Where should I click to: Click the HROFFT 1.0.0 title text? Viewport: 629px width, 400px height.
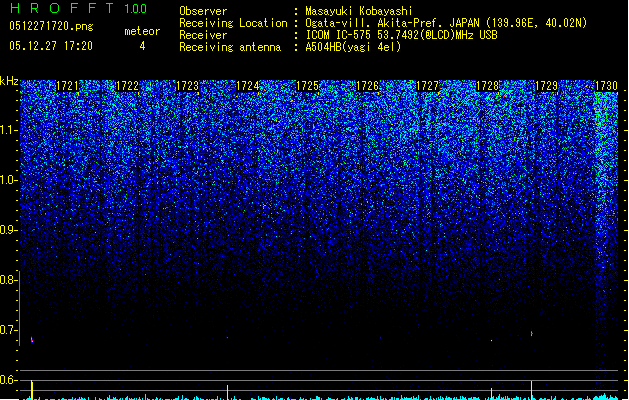(79, 8)
